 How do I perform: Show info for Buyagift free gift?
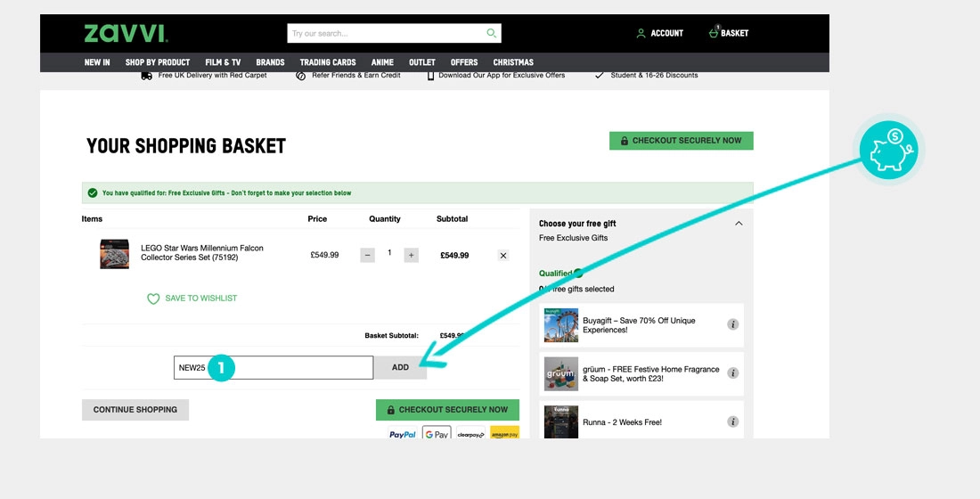(733, 324)
